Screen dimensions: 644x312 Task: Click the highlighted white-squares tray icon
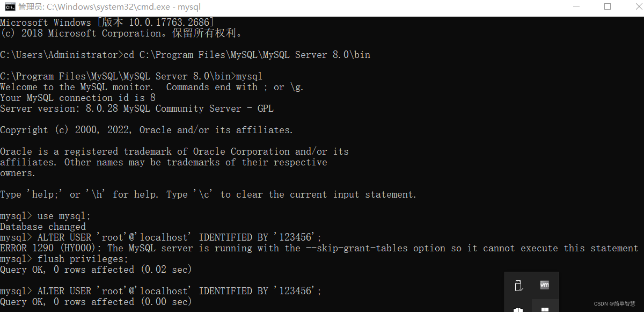tap(545, 309)
